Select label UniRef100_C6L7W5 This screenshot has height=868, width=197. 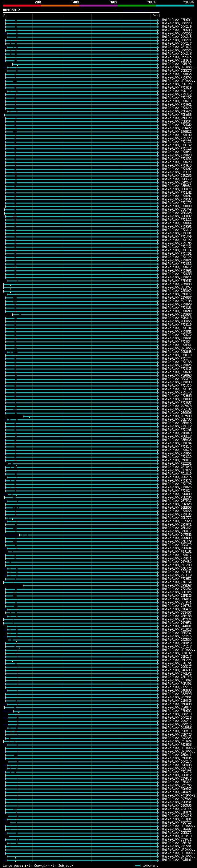coord(177,419)
